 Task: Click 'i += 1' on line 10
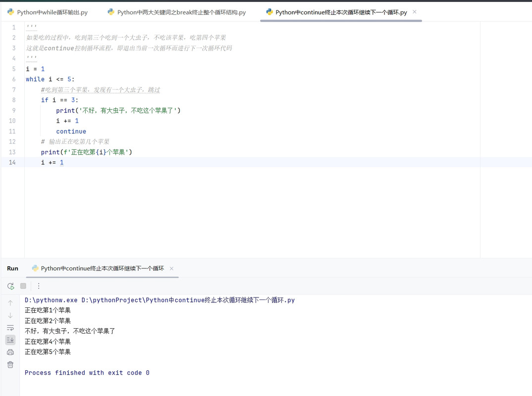pos(67,121)
